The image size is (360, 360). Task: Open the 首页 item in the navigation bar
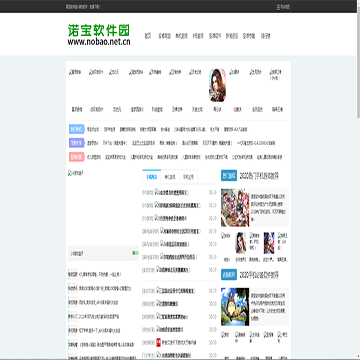[148, 36]
